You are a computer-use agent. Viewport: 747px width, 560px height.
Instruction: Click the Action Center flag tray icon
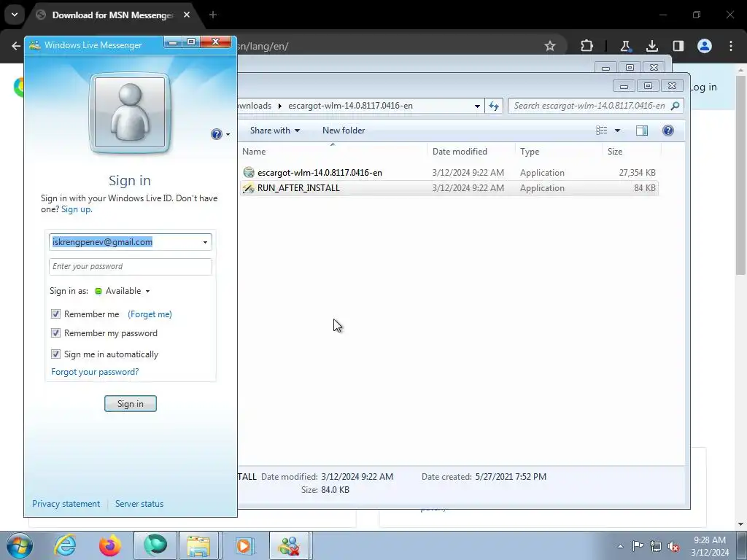638,546
